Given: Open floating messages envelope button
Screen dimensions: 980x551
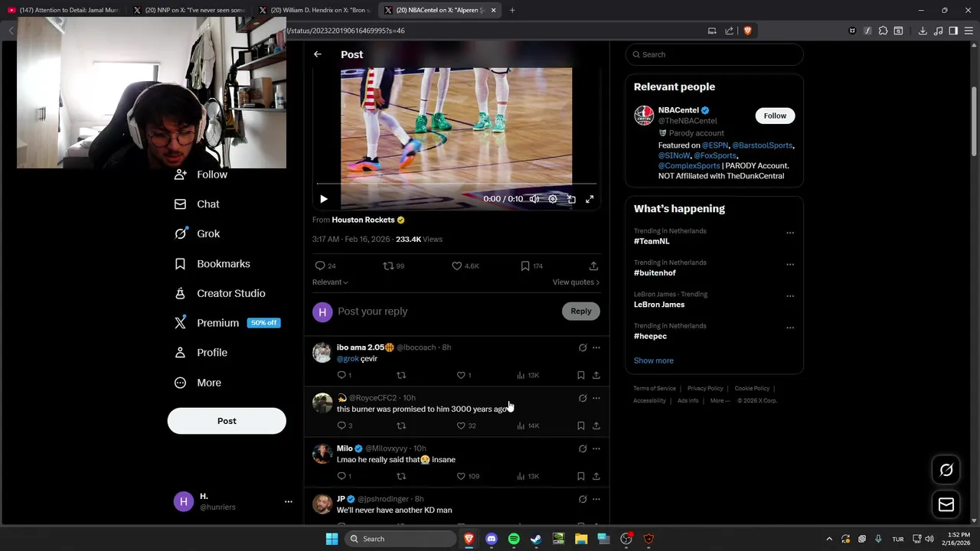Looking at the screenshot, I should [946, 504].
